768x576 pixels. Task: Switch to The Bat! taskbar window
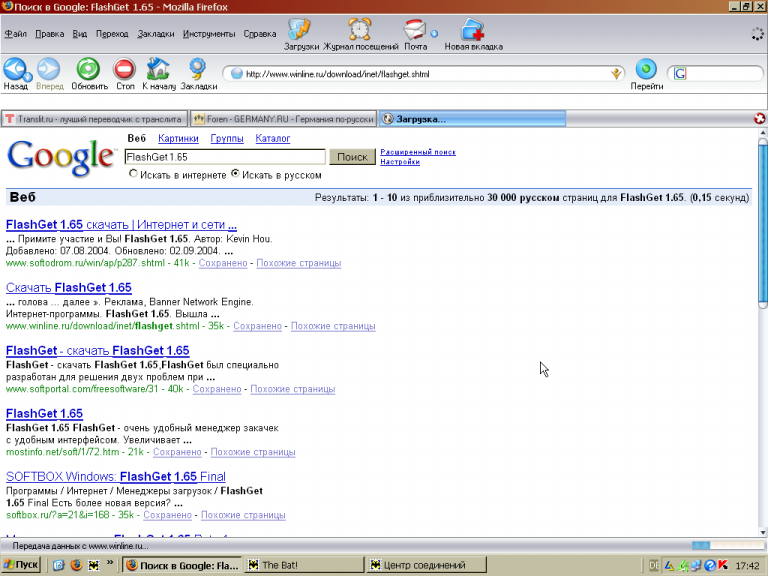pos(305,565)
